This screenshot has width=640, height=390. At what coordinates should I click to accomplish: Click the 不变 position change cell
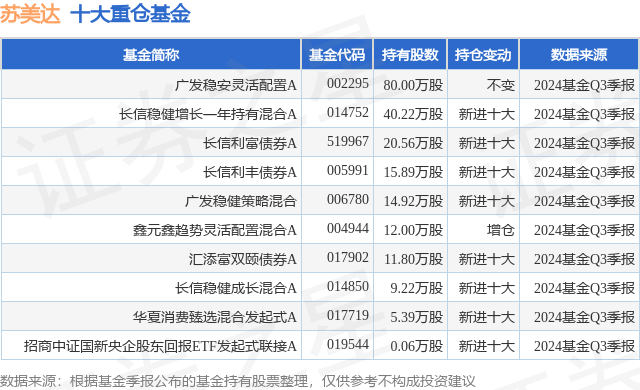(501, 85)
